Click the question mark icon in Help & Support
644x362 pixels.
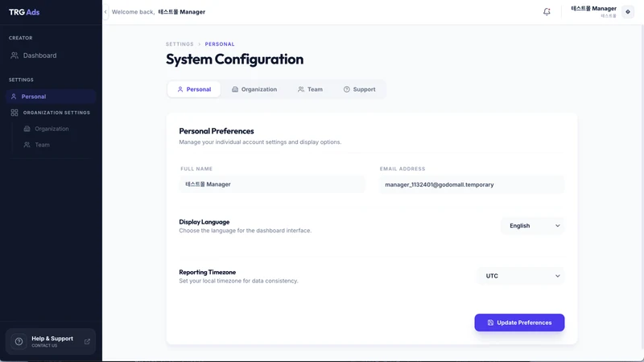pyautogui.click(x=19, y=341)
